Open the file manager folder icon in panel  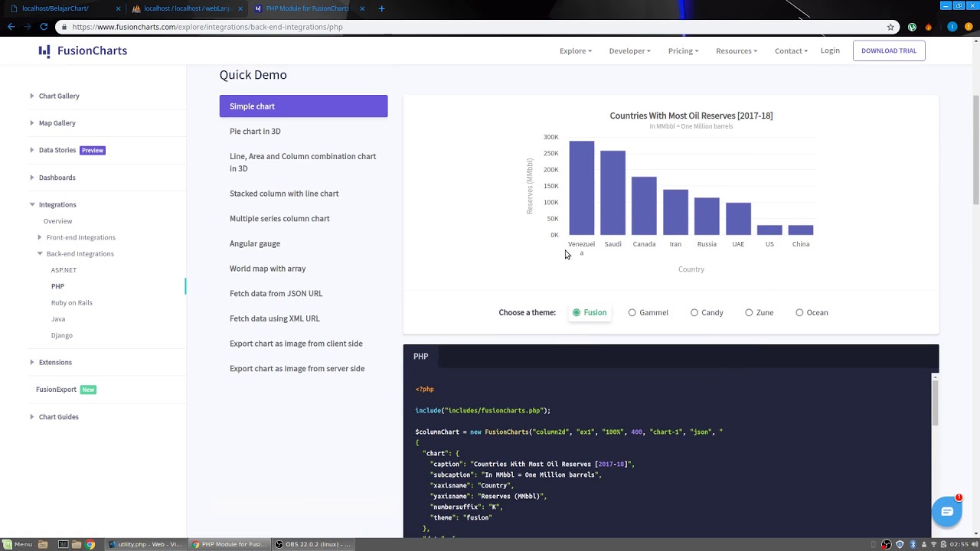pyautogui.click(x=77, y=544)
